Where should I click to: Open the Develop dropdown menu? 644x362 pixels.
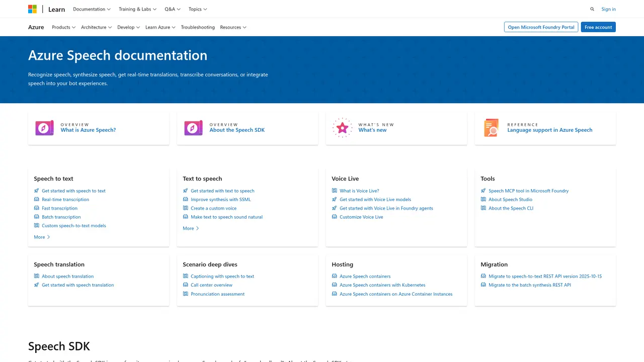[129, 27]
